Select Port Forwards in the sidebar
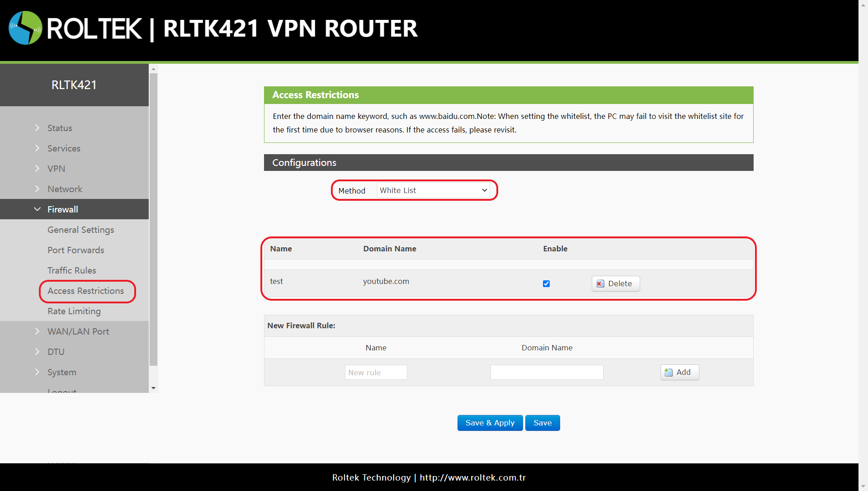868x491 pixels. pyautogui.click(x=75, y=250)
